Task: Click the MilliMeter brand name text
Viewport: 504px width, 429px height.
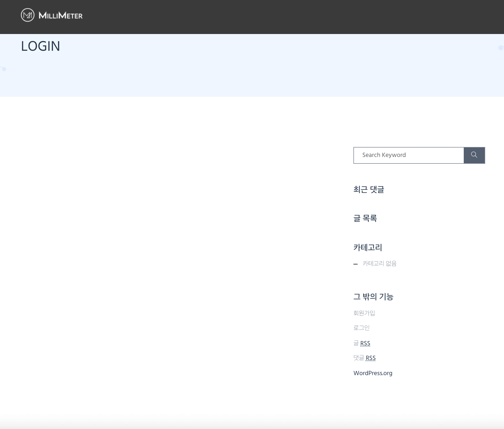Action: pos(61,16)
